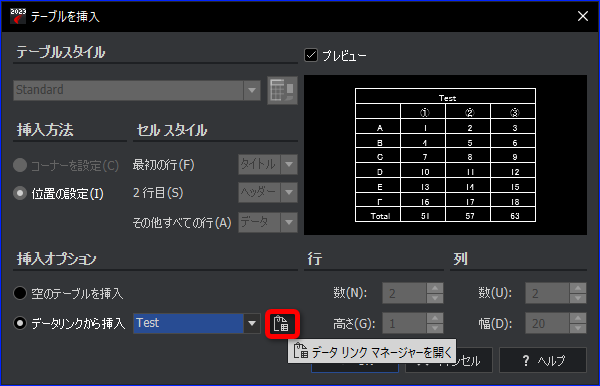600x386 pixels.
Task: Increase row count 数(N) with up arrow
Action: tap(435, 288)
